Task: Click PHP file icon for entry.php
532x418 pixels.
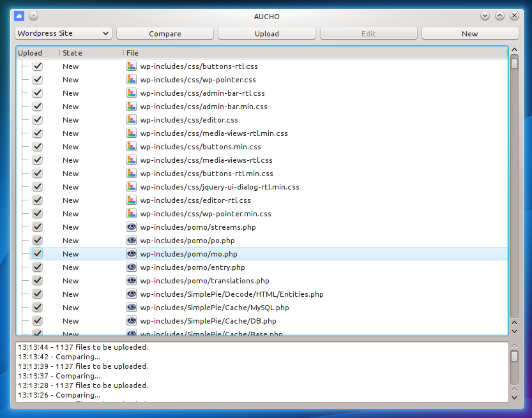Action: [132, 267]
